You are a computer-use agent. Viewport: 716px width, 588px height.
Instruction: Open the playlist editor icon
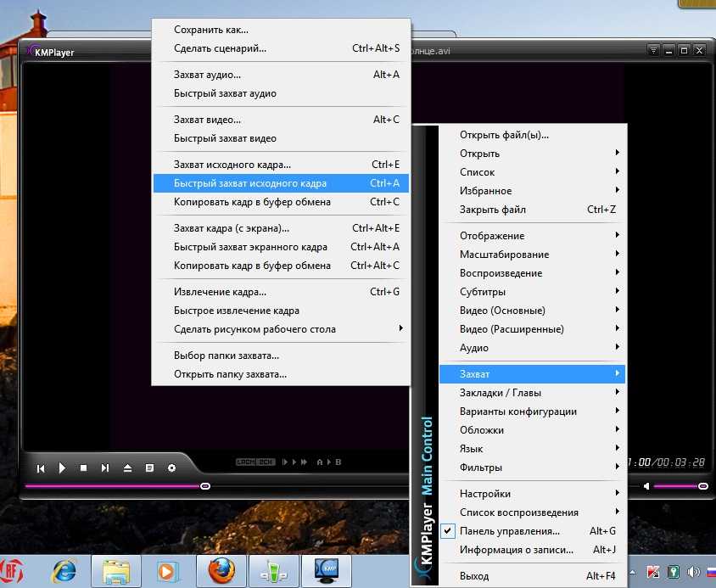[x=149, y=468]
